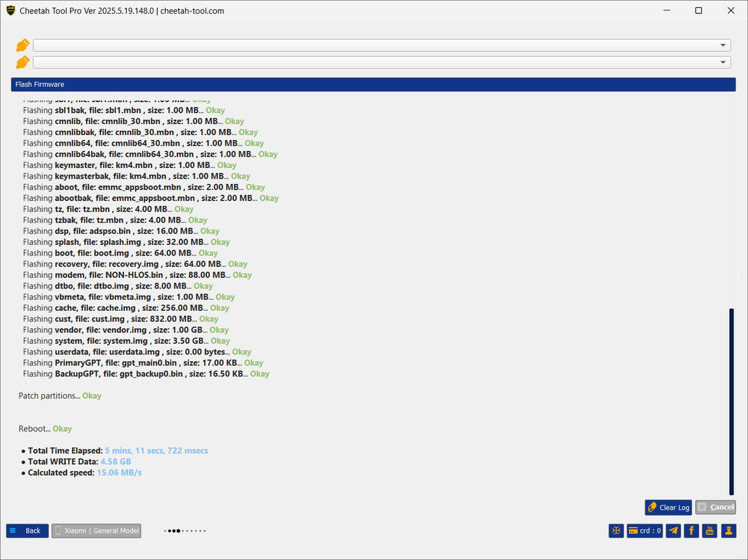Click the 'Flashing tz, file: tz.mbn' line
The image size is (748, 560).
point(108,209)
